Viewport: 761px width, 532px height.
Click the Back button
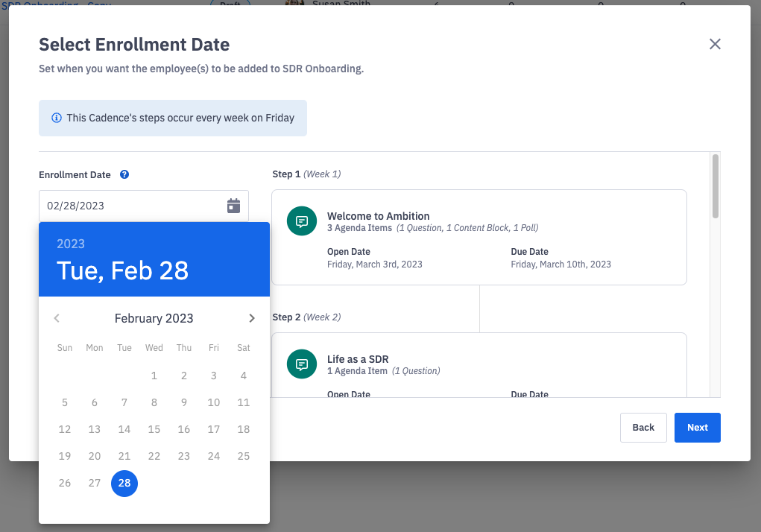pyautogui.click(x=643, y=428)
